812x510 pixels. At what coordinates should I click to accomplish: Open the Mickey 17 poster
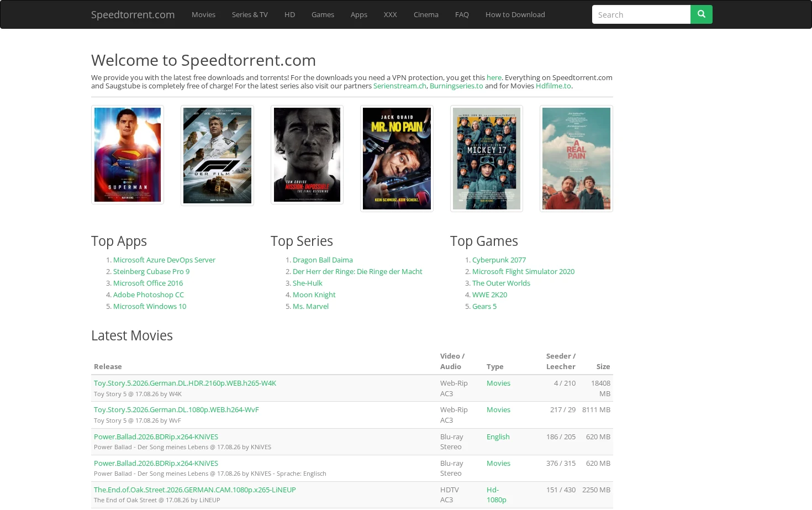pyautogui.click(x=487, y=159)
